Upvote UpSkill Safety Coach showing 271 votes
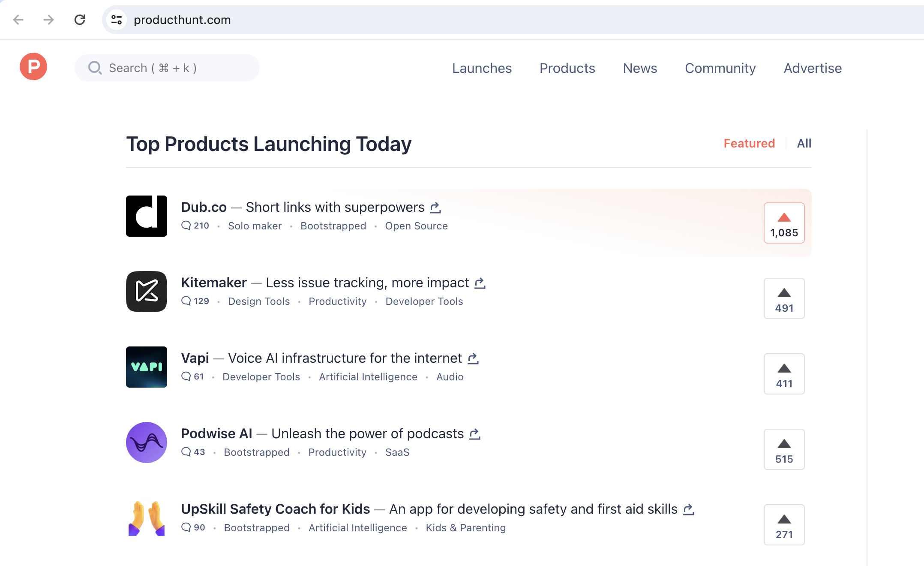 (x=784, y=525)
